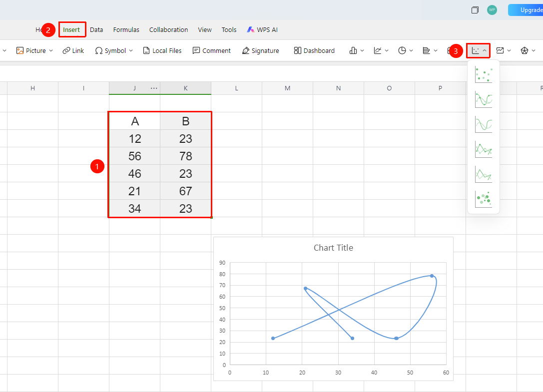Open the column chart dropdown

pyautogui.click(x=356, y=50)
